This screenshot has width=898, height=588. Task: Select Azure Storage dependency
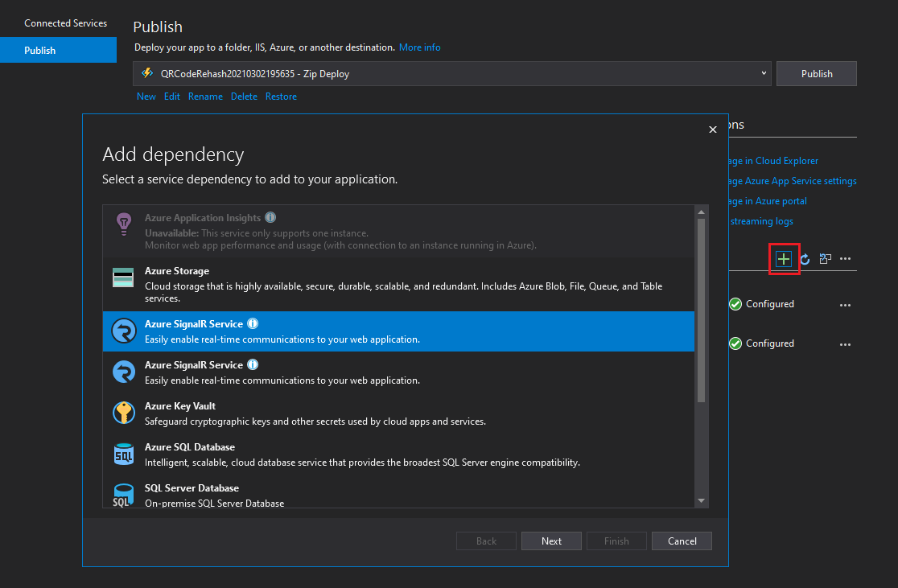[x=398, y=285]
